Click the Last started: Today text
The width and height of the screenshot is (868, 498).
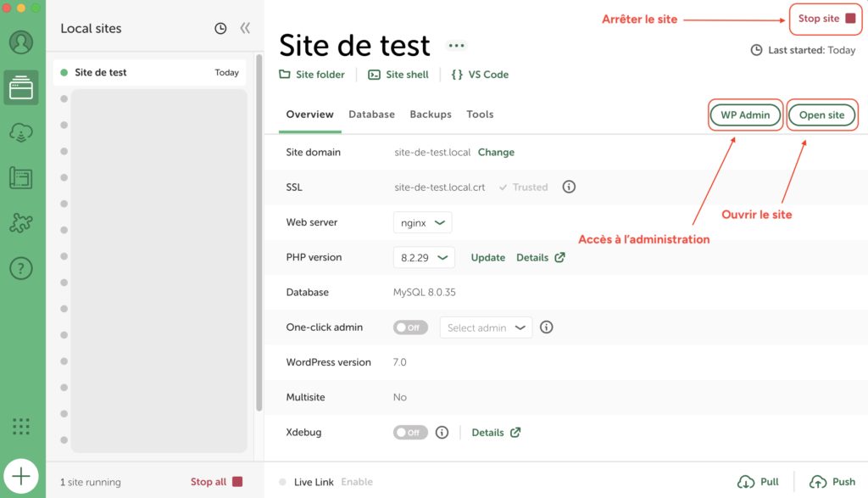click(x=804, y=50)
